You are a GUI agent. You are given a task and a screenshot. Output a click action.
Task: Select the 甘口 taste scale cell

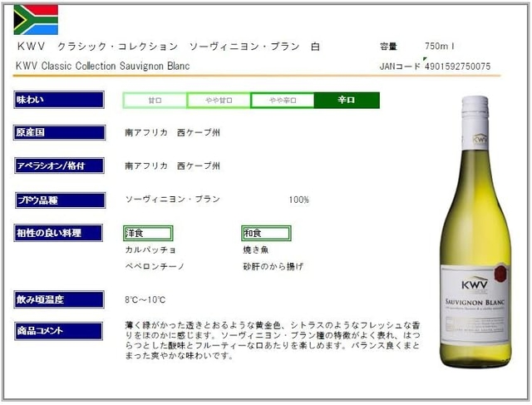tap(155, 101)
